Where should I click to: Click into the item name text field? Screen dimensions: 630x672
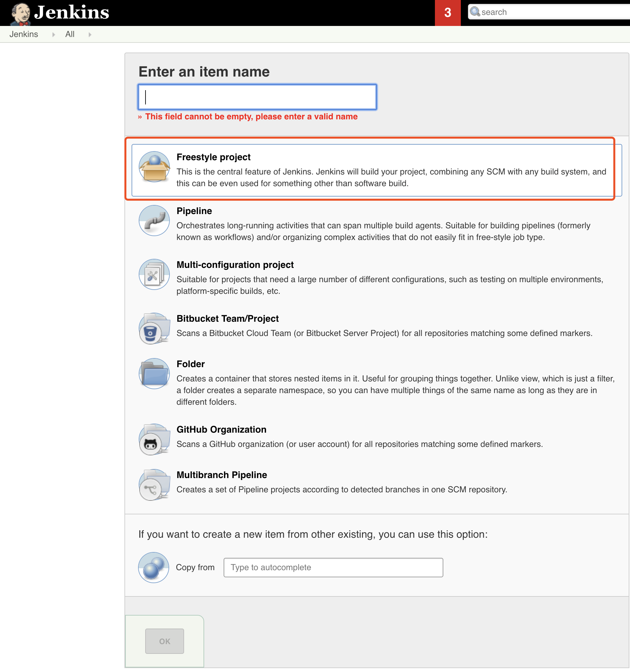click(x=257, y=97)
